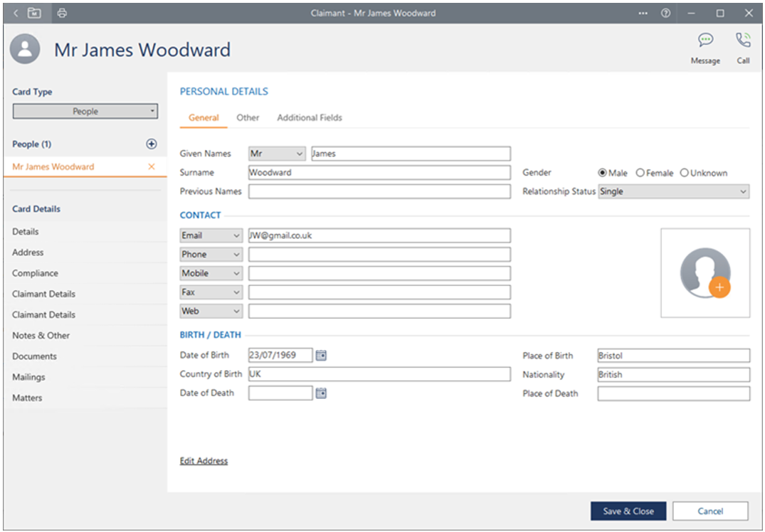The image size is (765, 532).
Task: Switch to the Other tab
Action: point(248,118)
